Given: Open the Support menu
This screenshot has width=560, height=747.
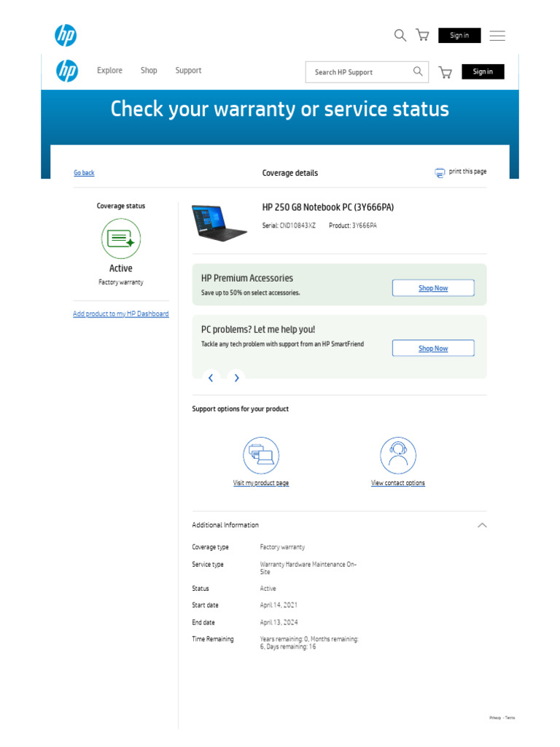Looking at the screenshot, I should click(x=188, y=71).
